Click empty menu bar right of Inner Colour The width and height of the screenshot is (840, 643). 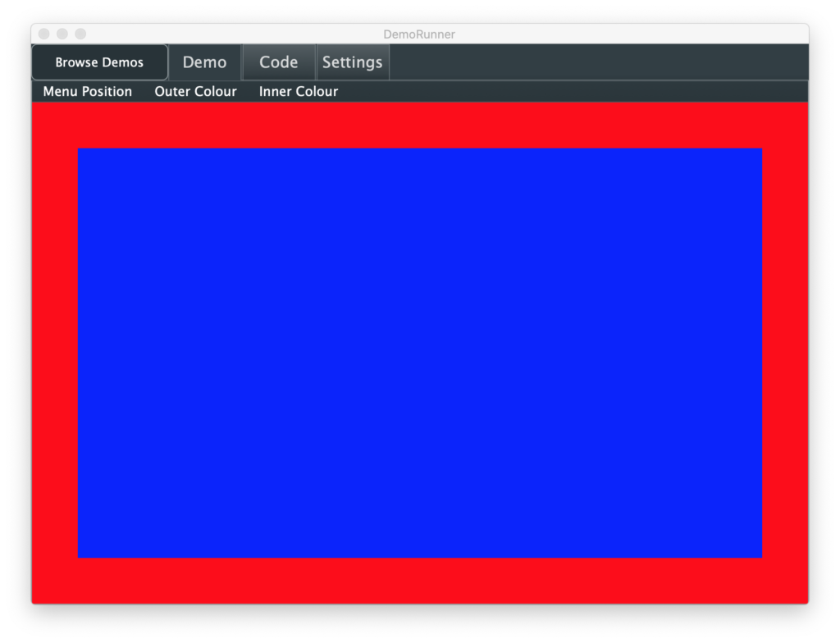[x=574, y=91]
